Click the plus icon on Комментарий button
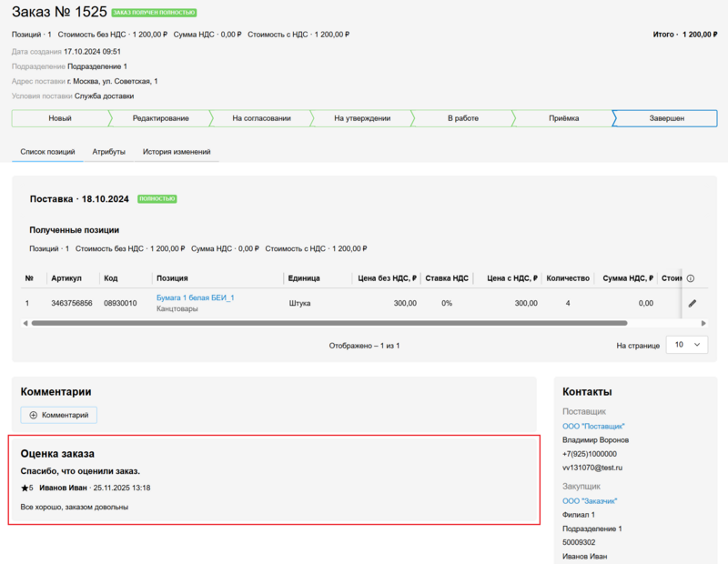Screen dimensions: 728x564 [x=34, y=415]
